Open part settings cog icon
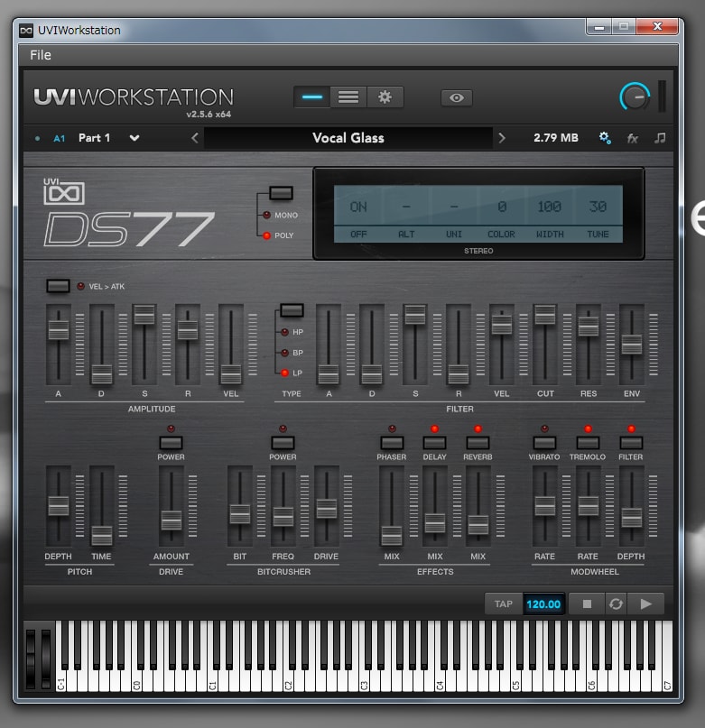This screenshot has height=728, width=705. 605,138
